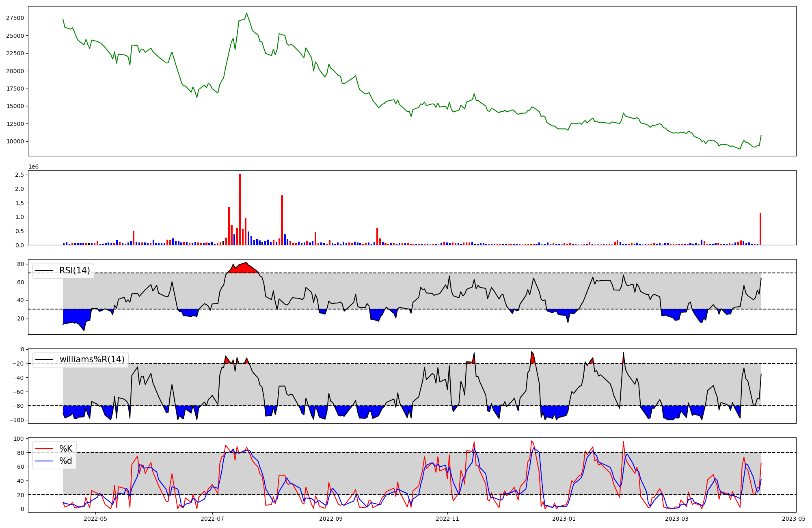Click the 2022-07 x-axis date label
The height and width of the screenshot is (528, 812).
[212, 519]
